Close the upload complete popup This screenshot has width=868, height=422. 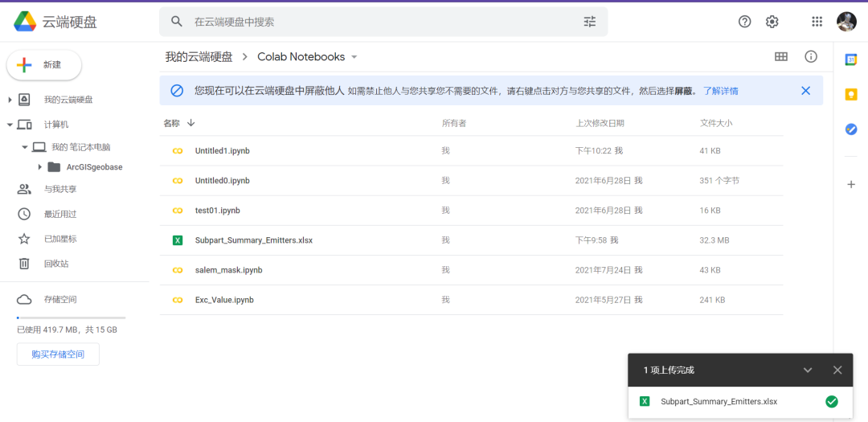[x=837, y=370]
